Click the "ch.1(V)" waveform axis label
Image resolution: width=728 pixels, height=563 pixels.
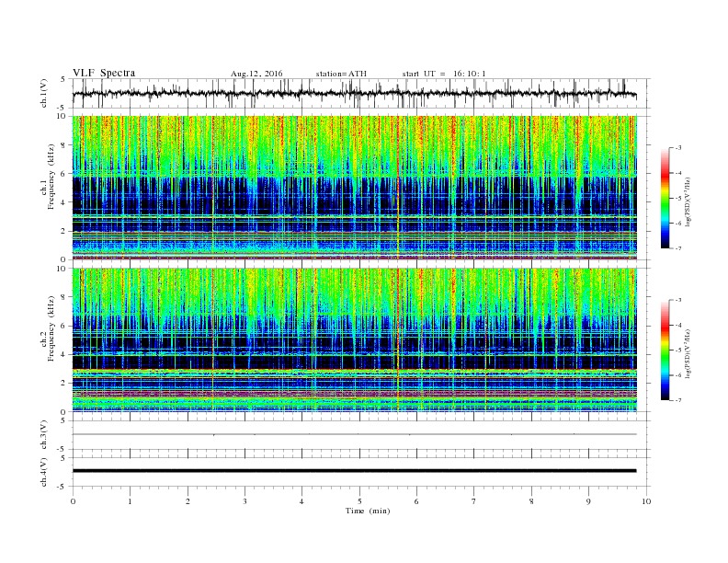point(43,93)
